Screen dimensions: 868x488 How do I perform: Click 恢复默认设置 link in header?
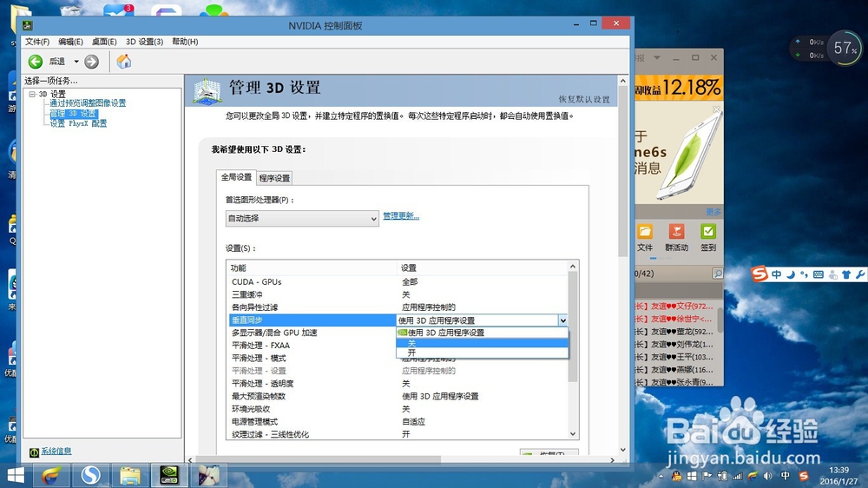pos(584,99)
